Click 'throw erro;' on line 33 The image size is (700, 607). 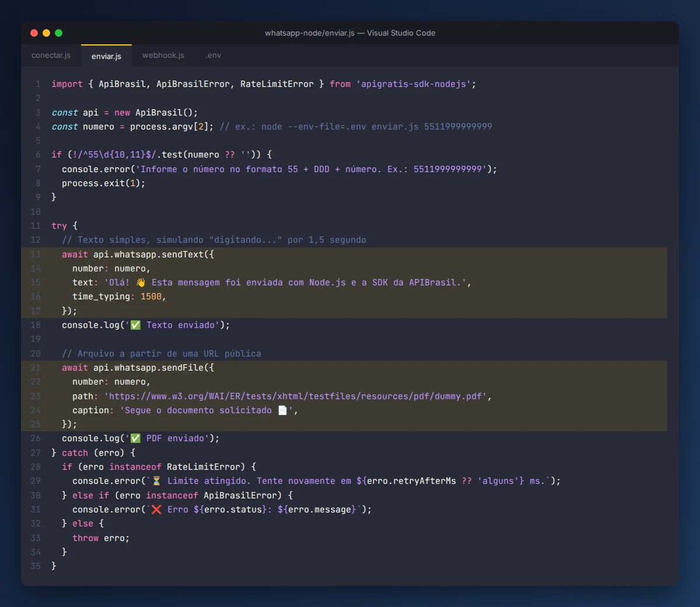101,538
